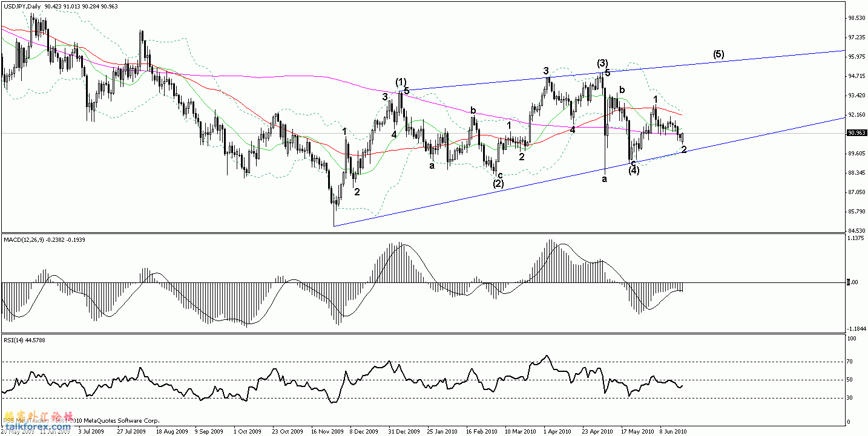
Task: Click the 3 Jul 2009 date label
Action: (91, 432)
